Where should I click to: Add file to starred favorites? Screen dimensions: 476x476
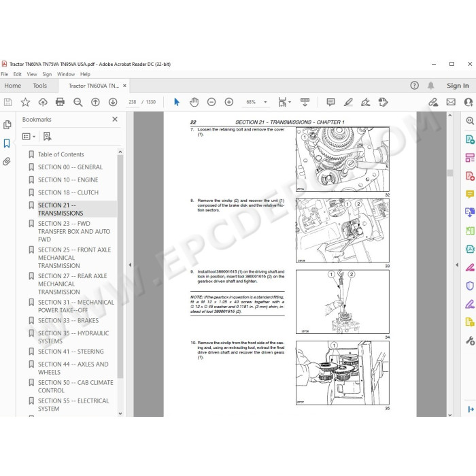click(x=25, y=102)
